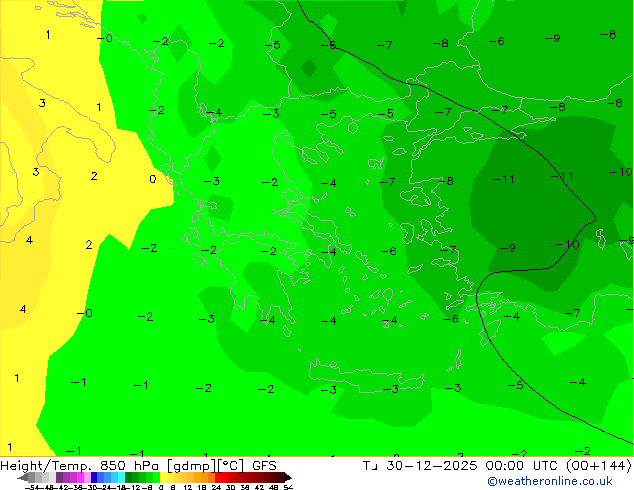Select the dark blue legend swatch at -30

pyautogui.click(x=94, y=477)
